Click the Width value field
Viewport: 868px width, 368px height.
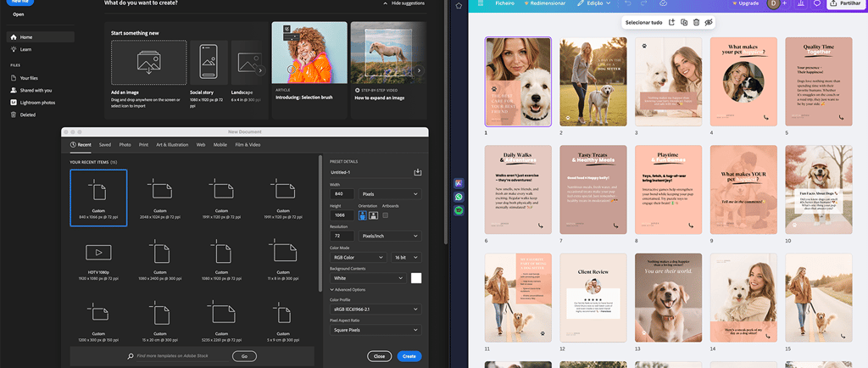(x=342, y=194)
